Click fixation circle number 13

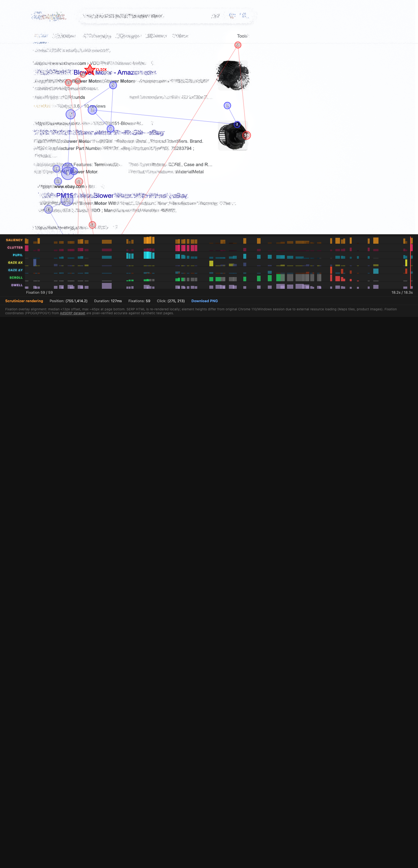(x=49, y=210)
